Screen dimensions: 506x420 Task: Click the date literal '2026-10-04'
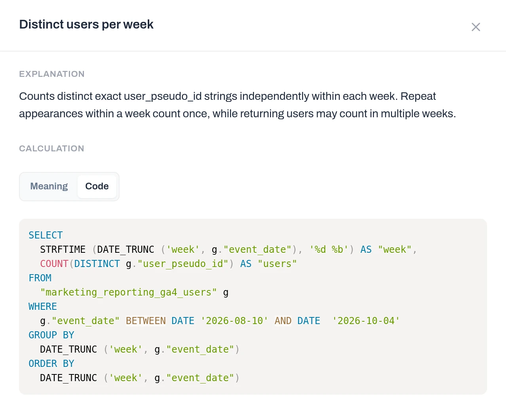(366, 321)
